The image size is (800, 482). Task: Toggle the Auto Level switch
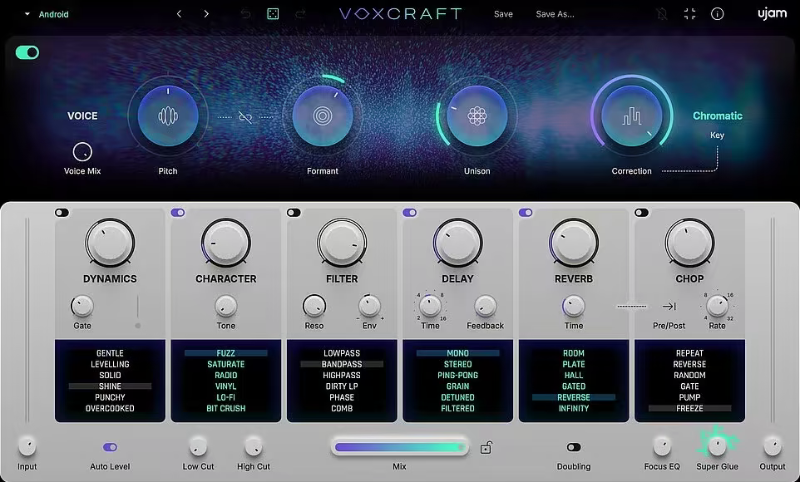(x=110, y=447)
